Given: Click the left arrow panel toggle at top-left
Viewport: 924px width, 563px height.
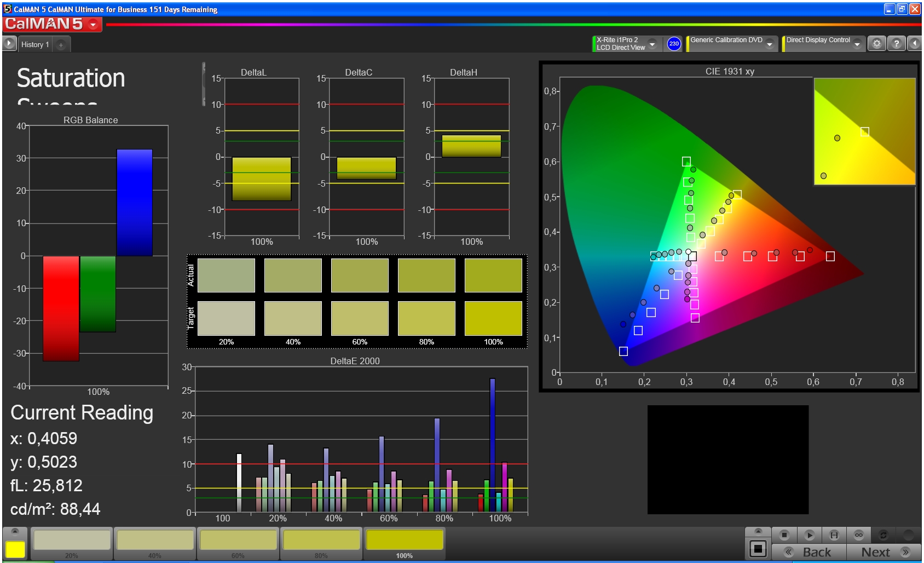Looking at the screenshot, I should (x=9, y=44).
